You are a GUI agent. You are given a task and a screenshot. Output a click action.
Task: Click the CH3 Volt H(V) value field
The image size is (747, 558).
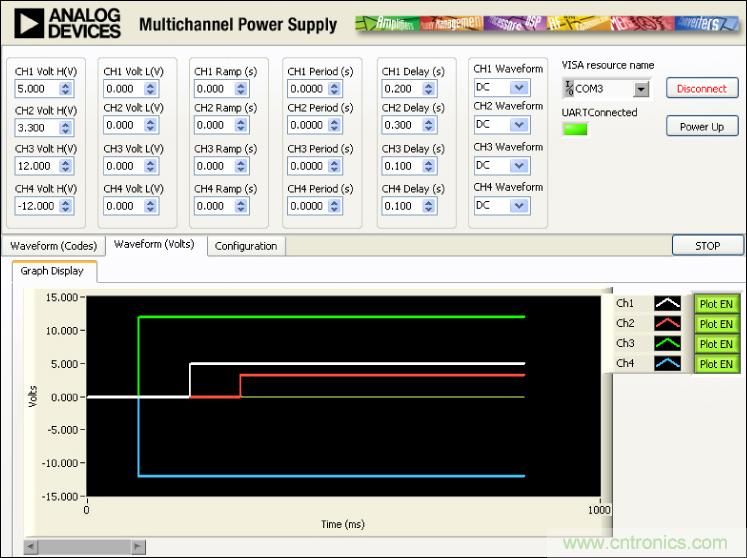[x=37, y=166]
